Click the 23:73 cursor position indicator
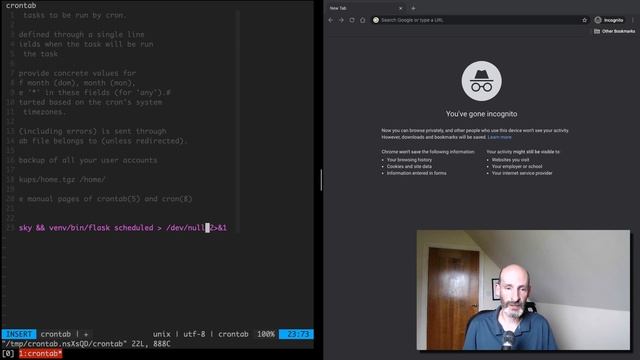Viewport: 640px width, 360px height. (x=296, y=334)
